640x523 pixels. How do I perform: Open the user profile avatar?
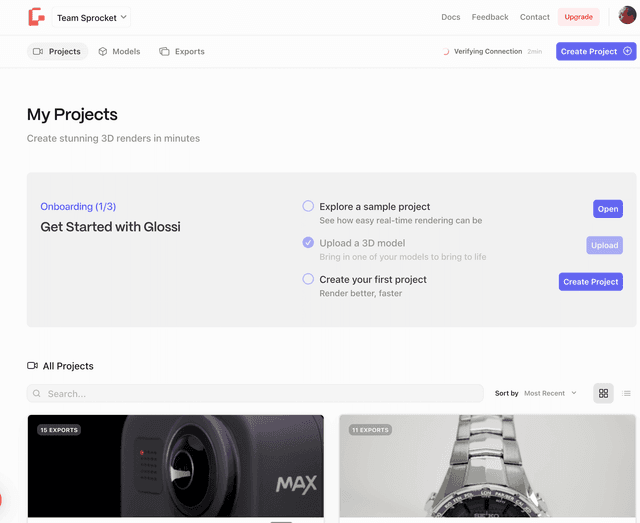[x=627, y=15]
